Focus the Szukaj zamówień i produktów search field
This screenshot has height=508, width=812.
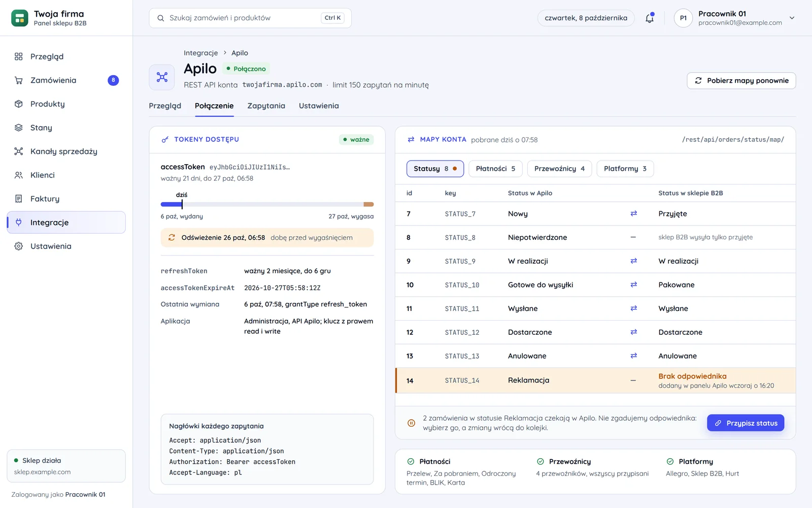[x=250, y=18]
